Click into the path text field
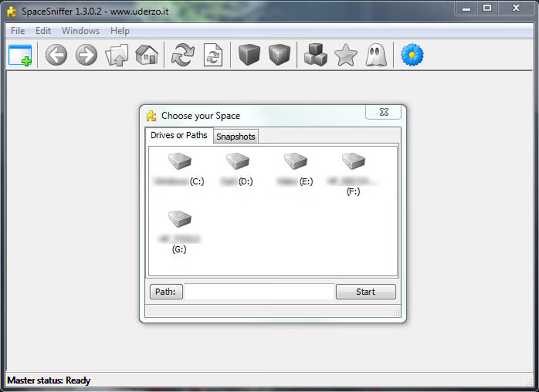The height and width of the screenshot is (392, 539). [259, 292]
